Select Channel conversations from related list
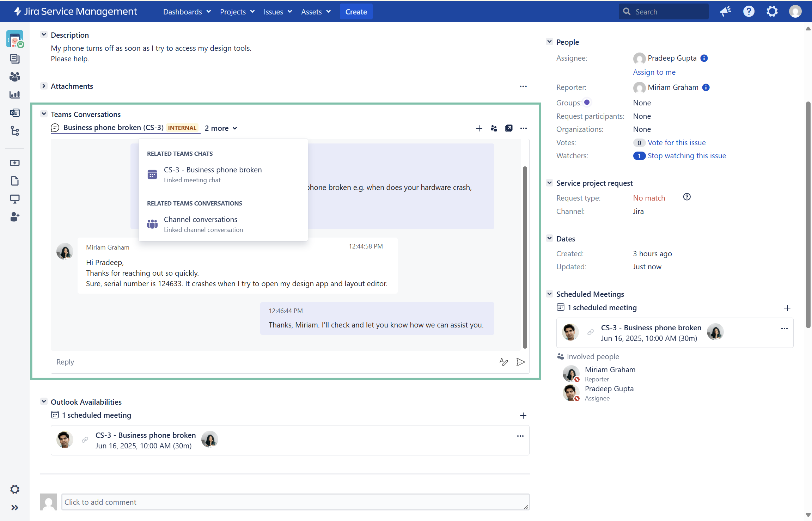 click(201, 220)
